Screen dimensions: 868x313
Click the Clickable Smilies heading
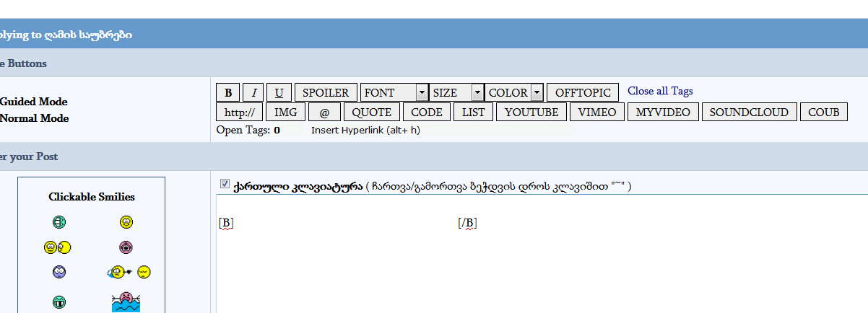[x=92, y=197]
